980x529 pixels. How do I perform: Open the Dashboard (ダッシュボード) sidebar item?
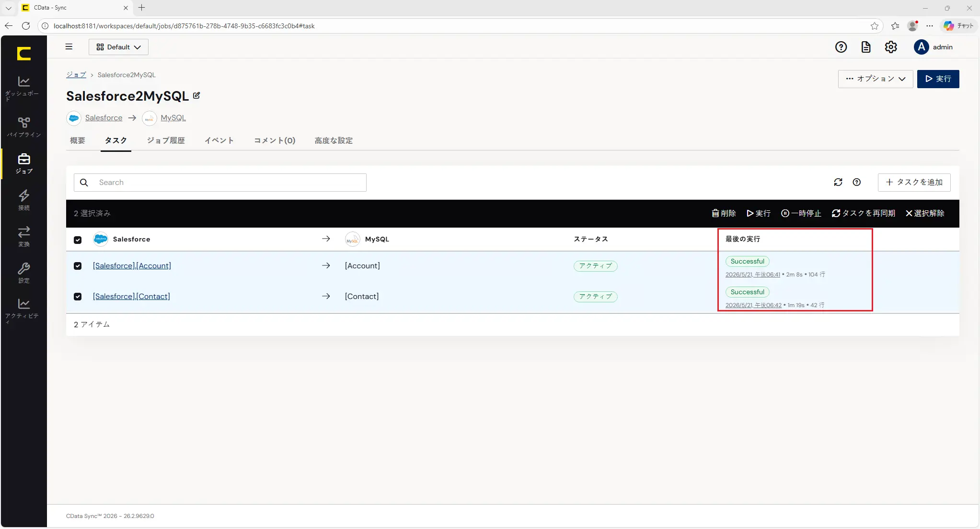tap(23, 88)
